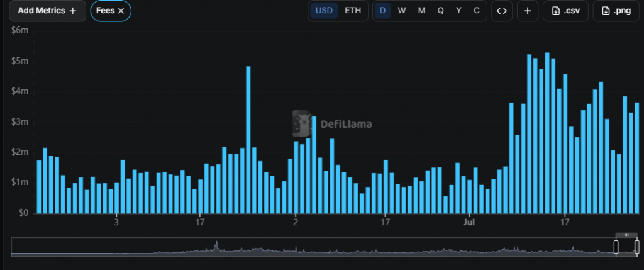The width and height of the screenshot is (644, 270).
Task: Download chart data as .csv
Action: tap(565, 11)
